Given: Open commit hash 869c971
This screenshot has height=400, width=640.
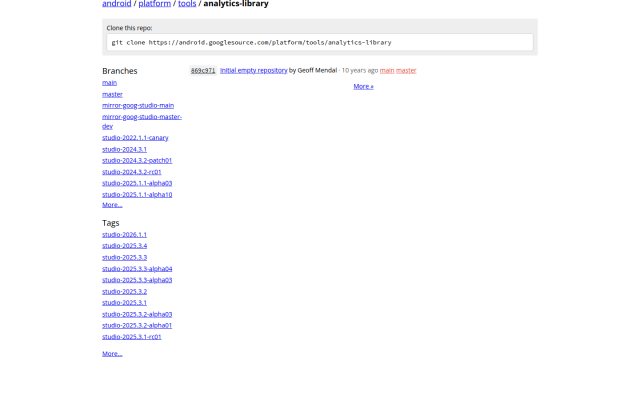Looking at the screenshot, I should pos(203,71).
